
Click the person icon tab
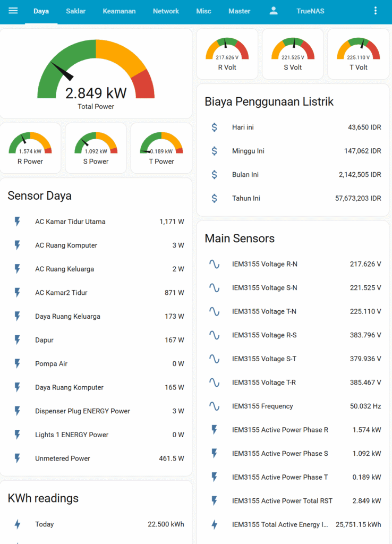274,11
